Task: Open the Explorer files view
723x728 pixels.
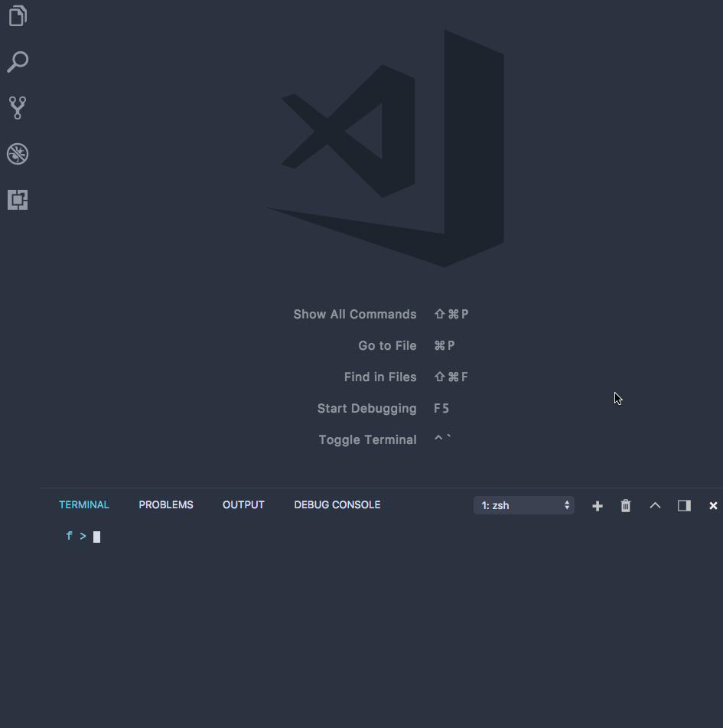Action: [x=18, y=16]
